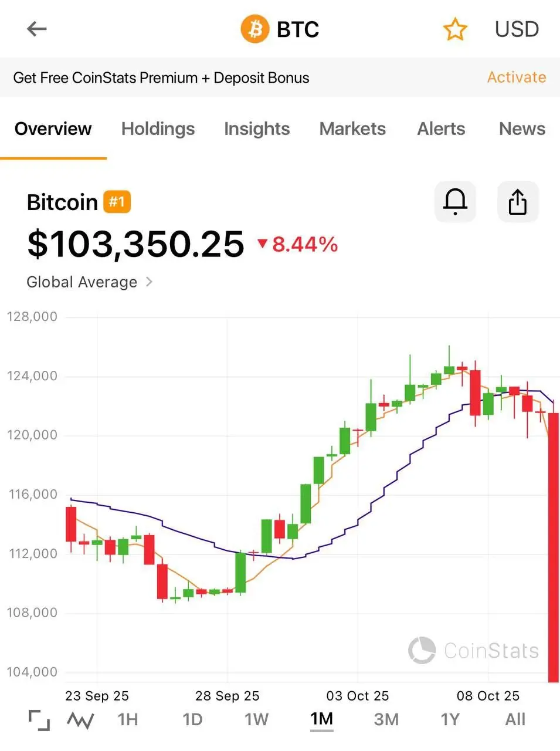Tap the share icon

click(x=517, y=202)
